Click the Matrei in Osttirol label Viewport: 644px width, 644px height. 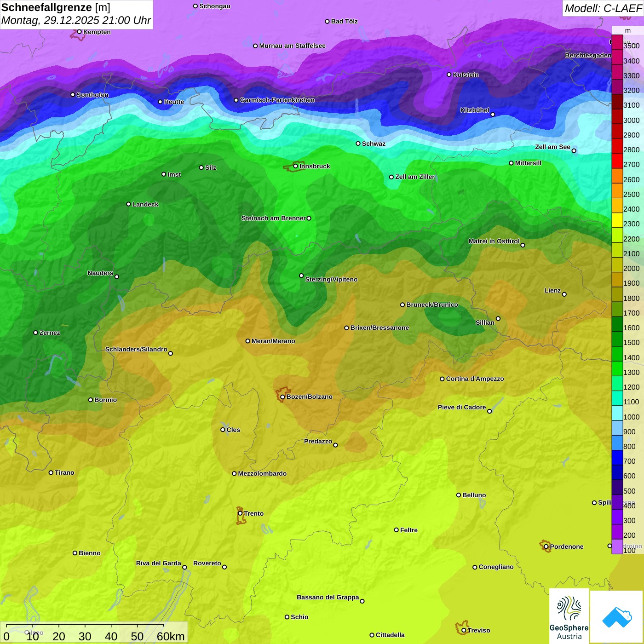tap(494, 241)
